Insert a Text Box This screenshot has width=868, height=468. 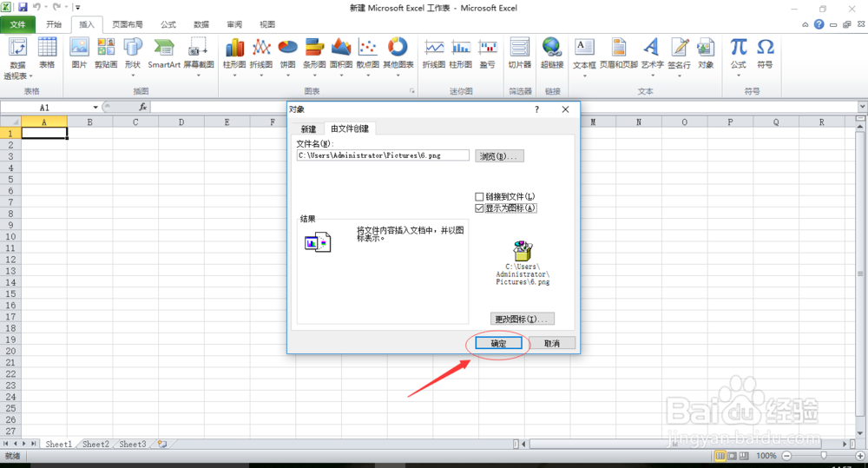point(584,56)
